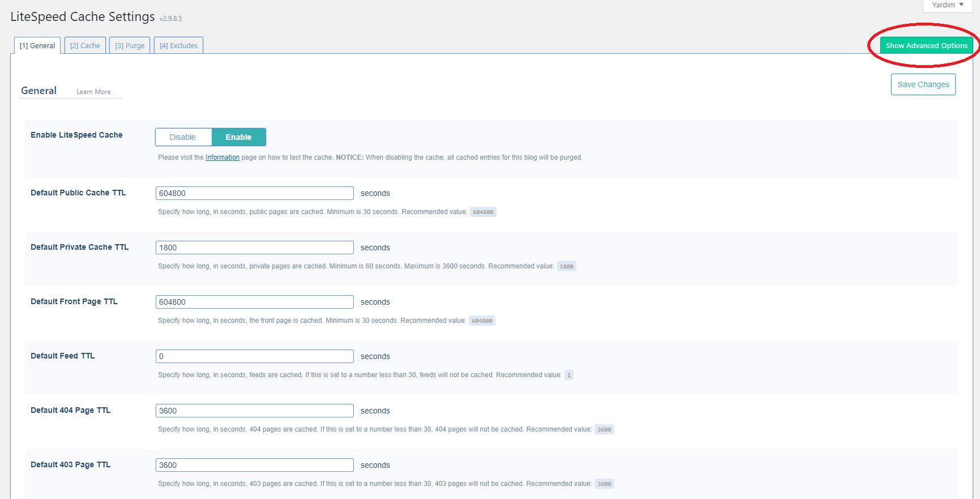980x499 pixels.
Task: Click the Default Private Cache TTL label
Action: click(80, 247)
